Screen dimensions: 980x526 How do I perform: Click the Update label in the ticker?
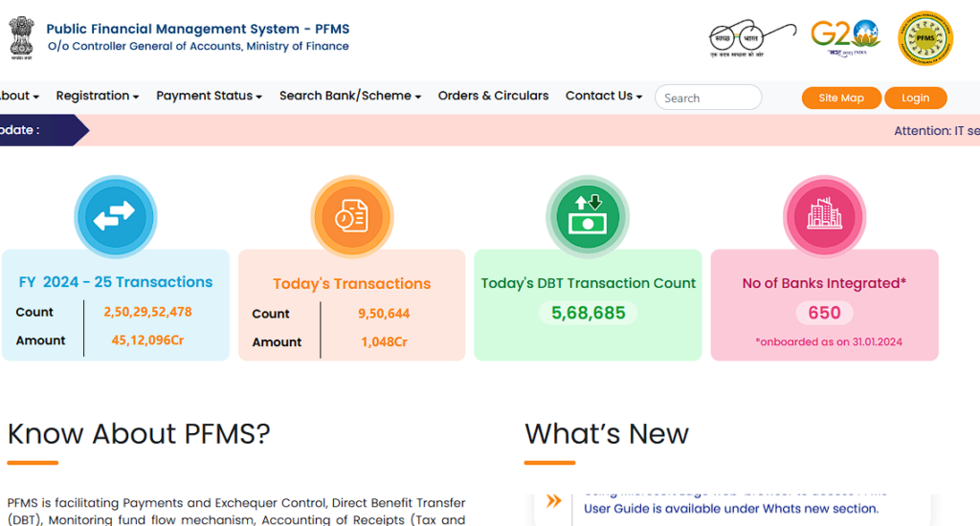pyautogui.click(x=19, y=130)
